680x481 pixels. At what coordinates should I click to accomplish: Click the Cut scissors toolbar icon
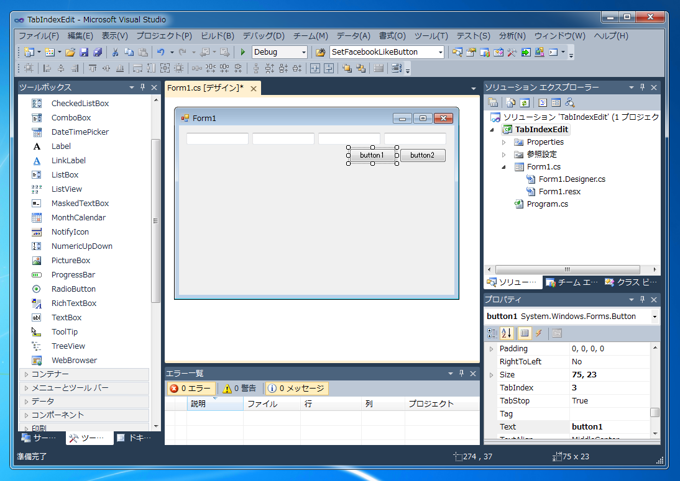tap(115, 52)
